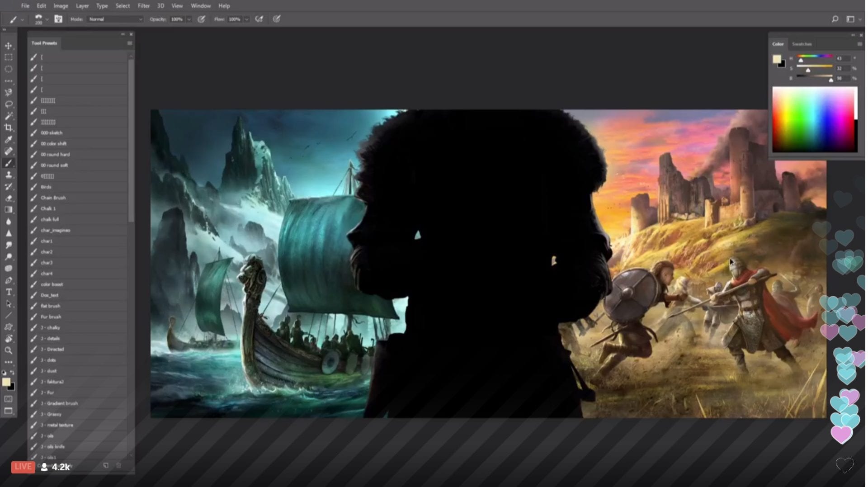Choose the Horizontal Type tool
The height and width of the screenshot is (487, 868).
9,292
